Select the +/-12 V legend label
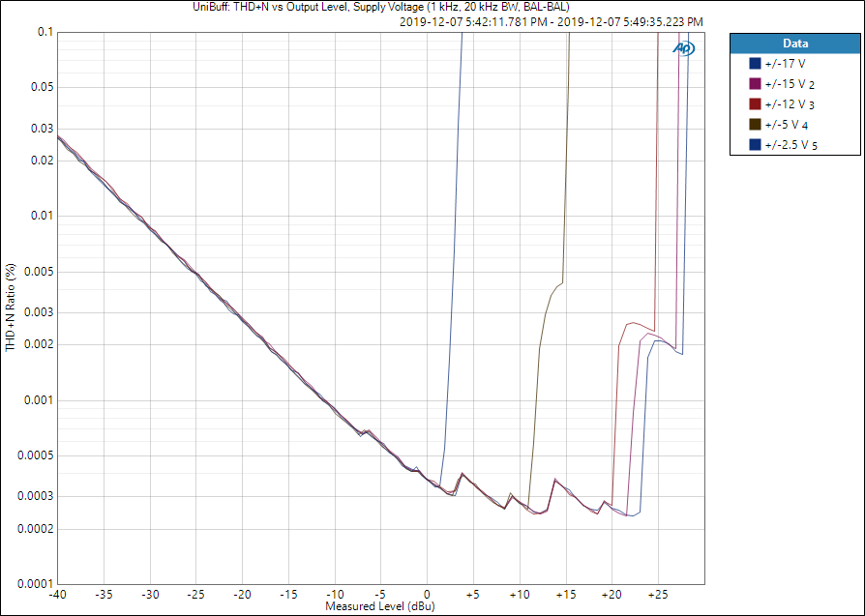The image size is (865, 616). pyautogui.click(x=790, y=104)
